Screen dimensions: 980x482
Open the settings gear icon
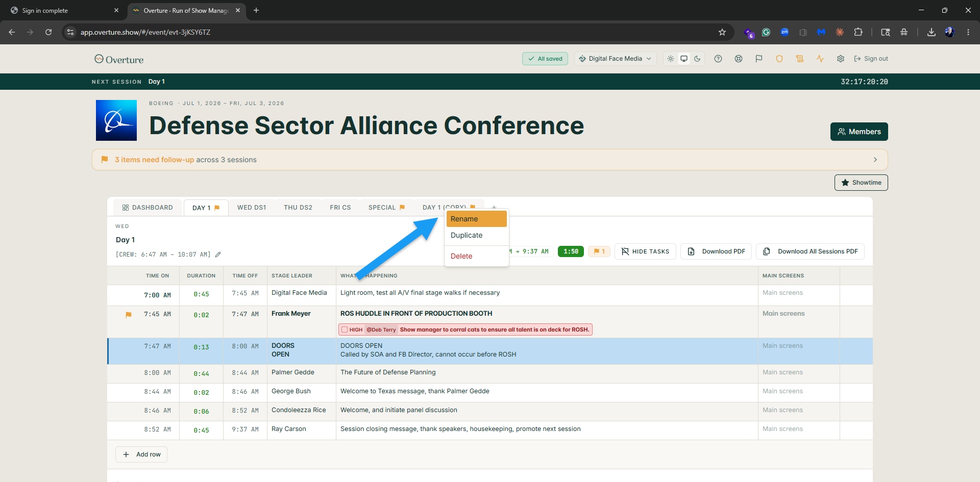coord(841,59)
